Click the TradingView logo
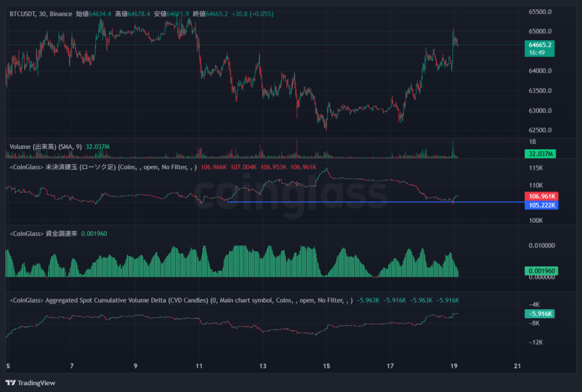Screen dimensions: 582x392 31,383
